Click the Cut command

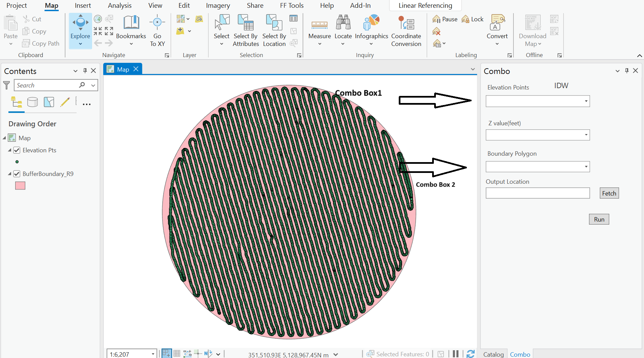[x=32, y=19]
